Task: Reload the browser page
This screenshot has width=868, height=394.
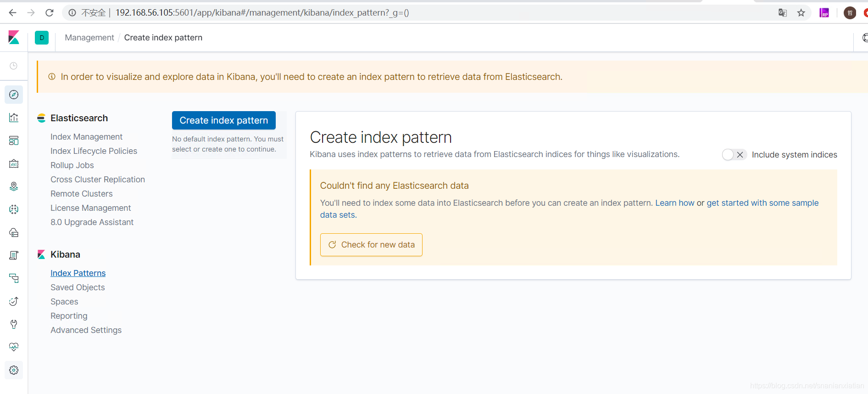Action: [50, 13]
